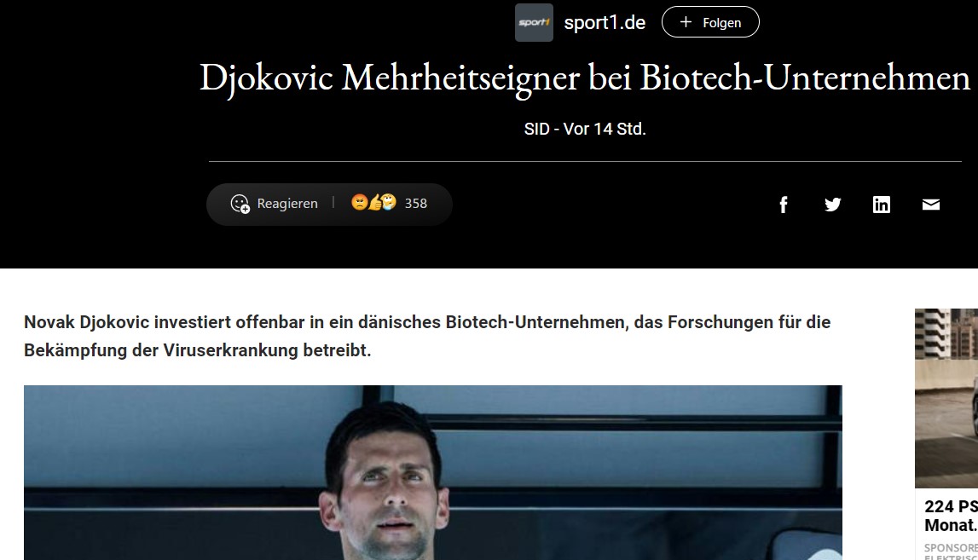Open the sponsored car ad image
Screen dimensions: 978x560
[946, 398]
